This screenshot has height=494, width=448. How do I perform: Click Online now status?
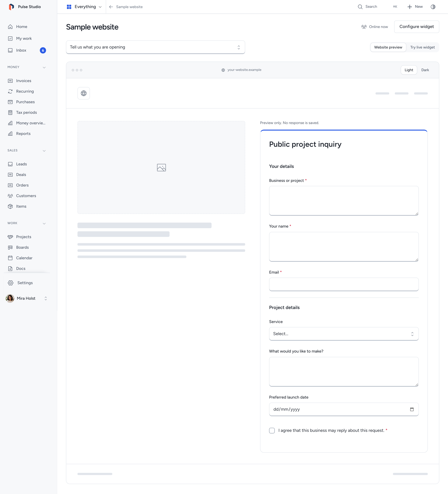click(x=374, y=27)
